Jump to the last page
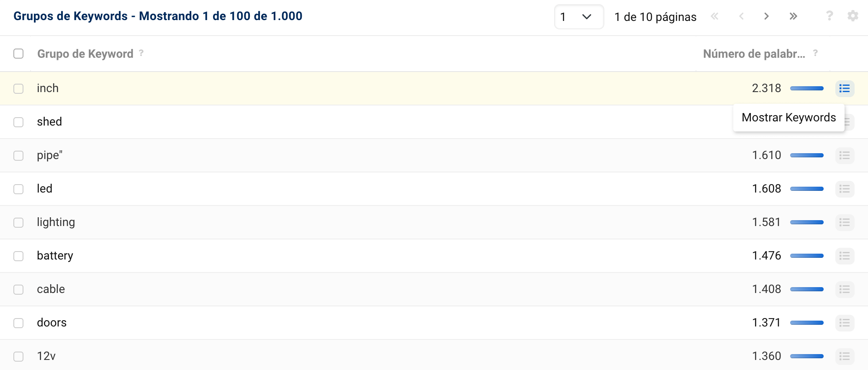The width and height of the screenshot is (868, 370). pyautogui.click(x=793, y=16)
